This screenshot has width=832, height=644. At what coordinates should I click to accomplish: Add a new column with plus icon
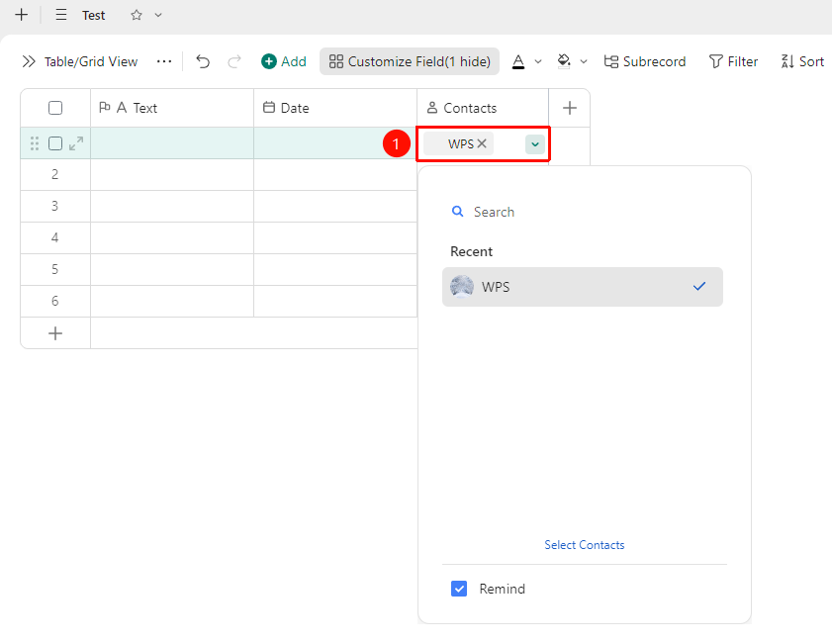[570, 108]
